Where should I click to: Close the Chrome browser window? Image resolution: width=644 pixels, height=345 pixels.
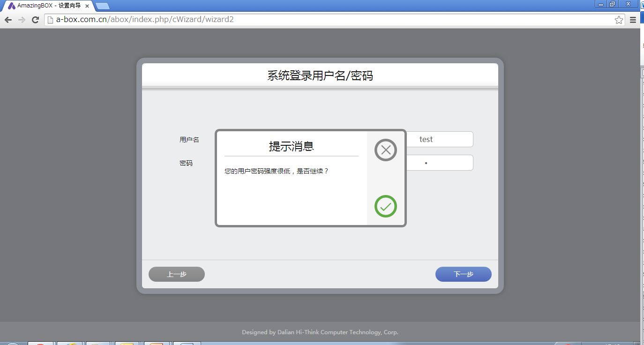tap(628, 4)
